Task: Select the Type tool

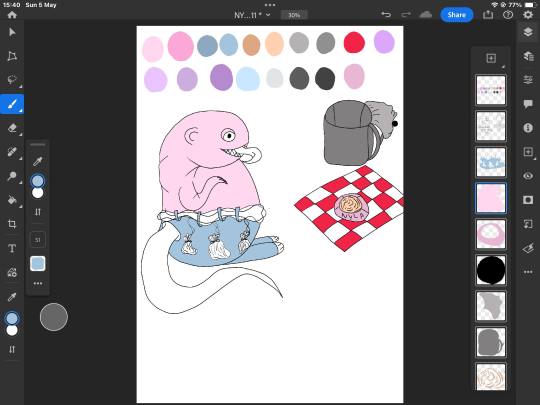Action: 12,248
